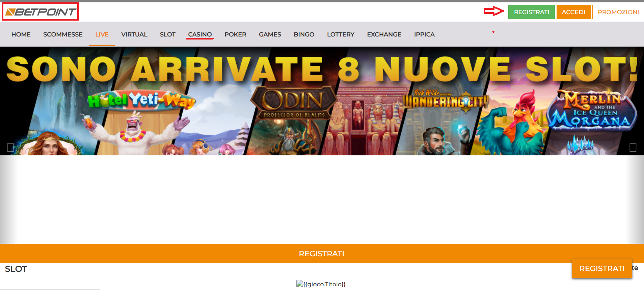Open the PROMOZIONI page
The height and width of the screenshot is (290, 644).
click(x=618, y=12)
